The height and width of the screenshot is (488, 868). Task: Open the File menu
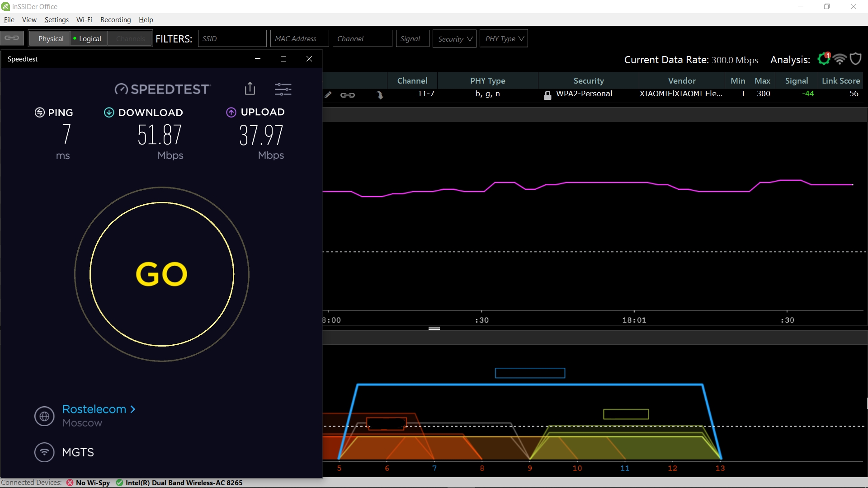pos(9,20)
